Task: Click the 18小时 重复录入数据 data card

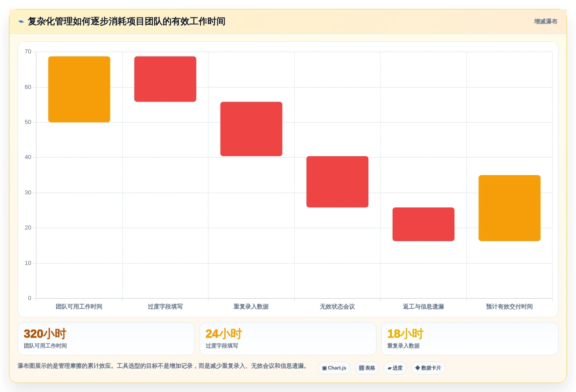Action: point(470,339)
